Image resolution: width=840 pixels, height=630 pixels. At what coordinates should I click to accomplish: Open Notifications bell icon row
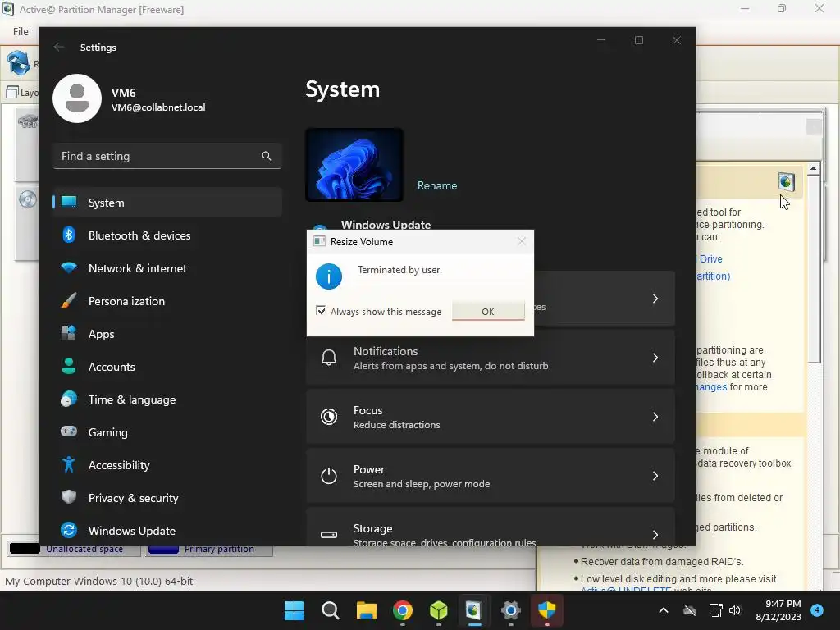click(x=329, y=358)
